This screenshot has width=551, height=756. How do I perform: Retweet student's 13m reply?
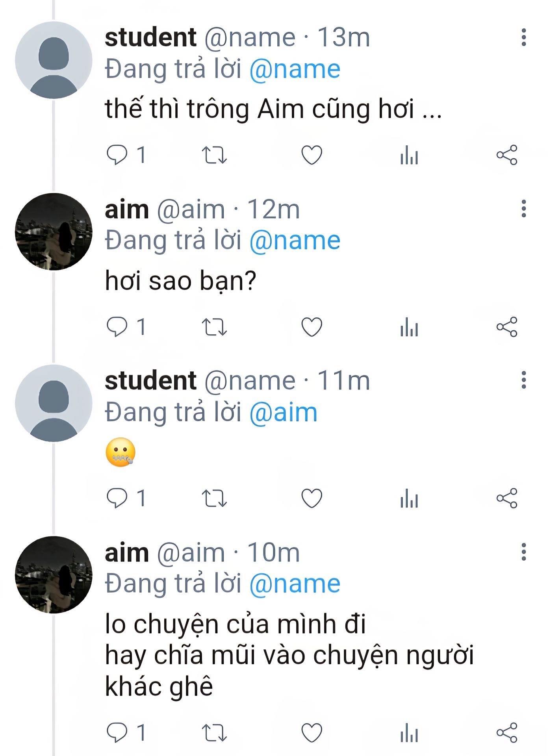(x=214, y=155)
